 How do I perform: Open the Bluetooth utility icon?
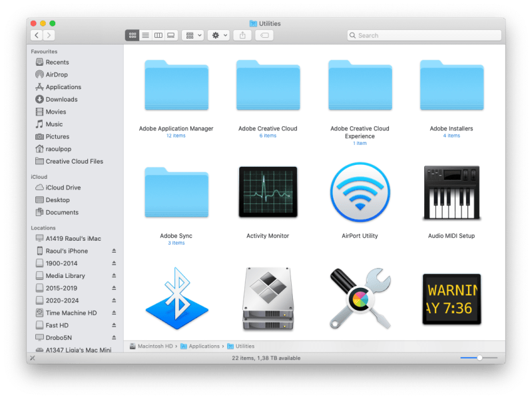tap(176, 298)
